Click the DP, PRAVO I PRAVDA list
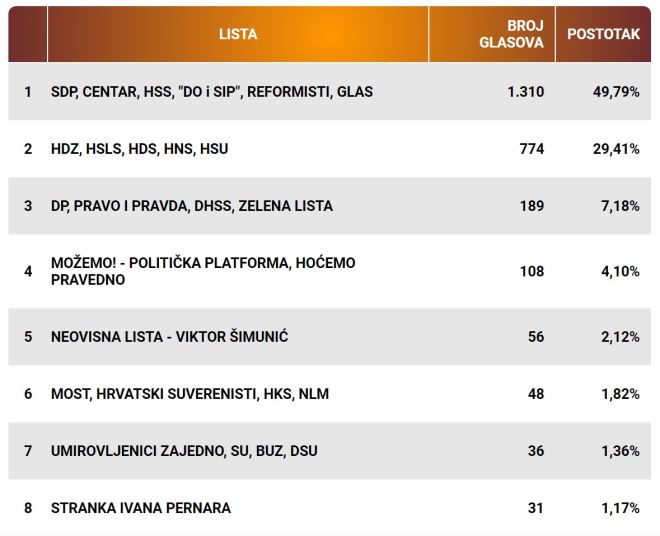Image resolution: width=660 pixels, height=536 pixels. [x=192, y=206]
